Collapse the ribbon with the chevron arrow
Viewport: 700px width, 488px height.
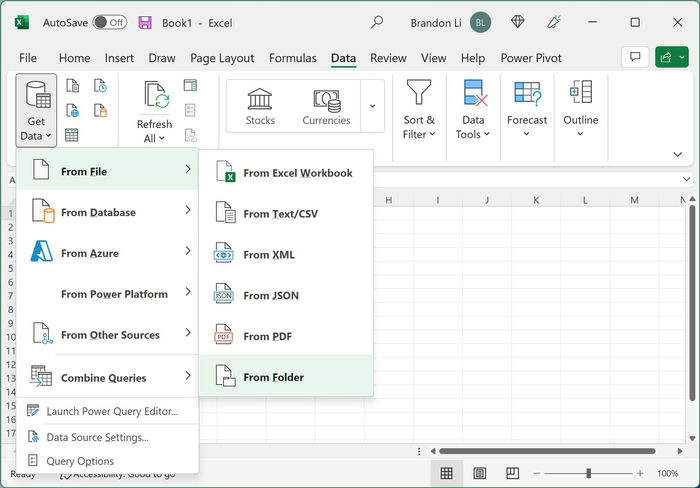[x=677, y=154]
